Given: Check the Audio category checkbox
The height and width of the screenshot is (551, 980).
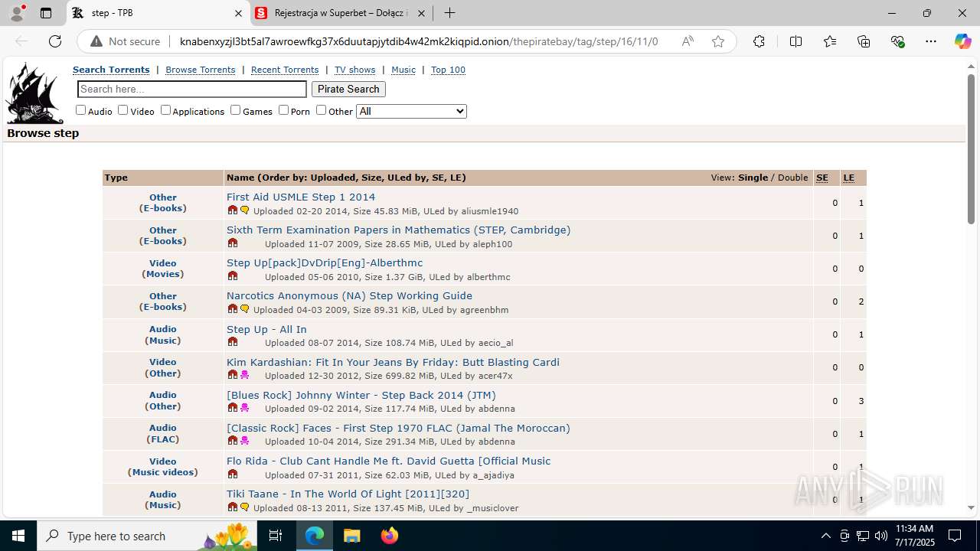Looking at the screenshot, I should tap(80, 110).
